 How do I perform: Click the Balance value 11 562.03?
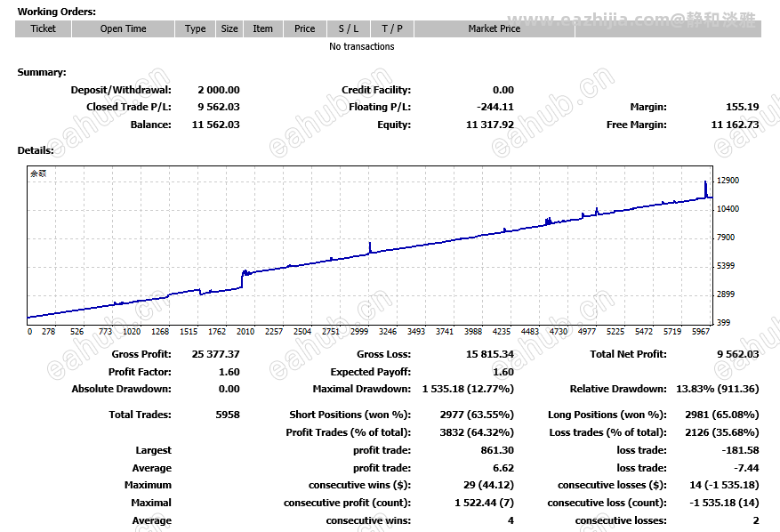216,125
